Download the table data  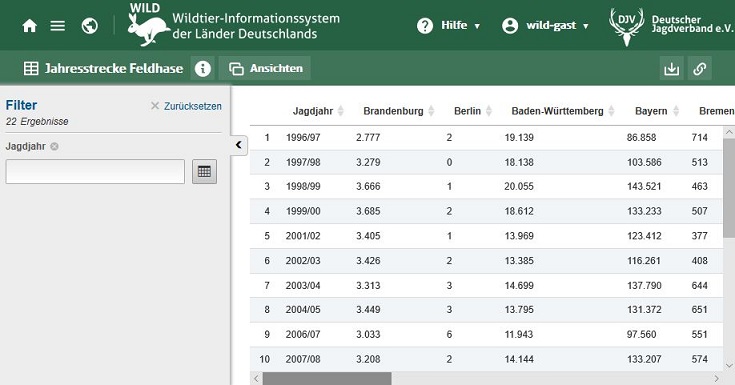point(671,69)
